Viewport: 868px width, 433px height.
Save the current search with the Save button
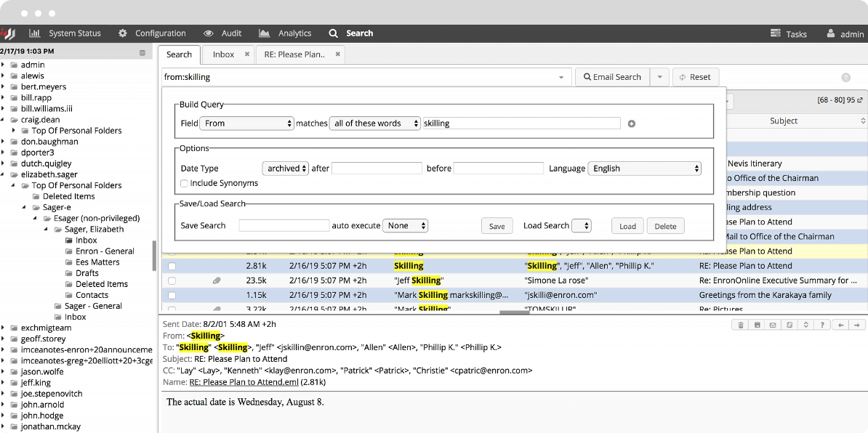coord(496,226)
